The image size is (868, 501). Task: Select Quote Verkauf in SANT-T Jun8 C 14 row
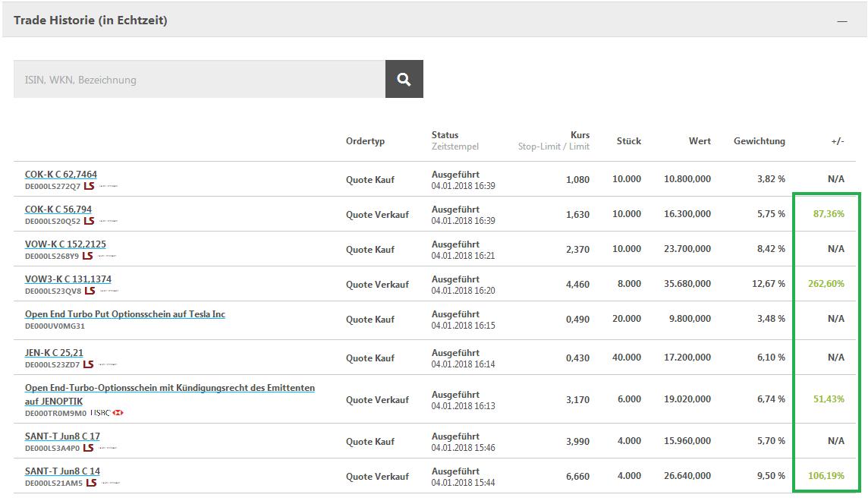(378, 476)
